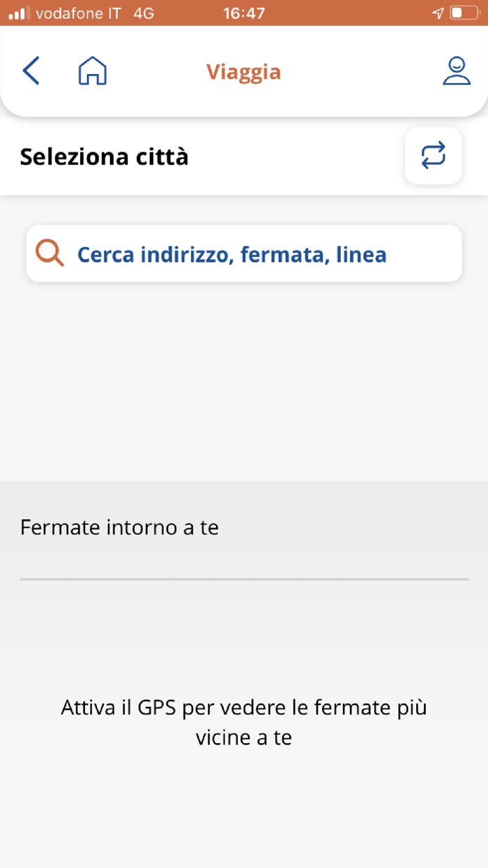This screenshot has width=488, height=868.
Task: Tap the location arrow in status bar
Action: [438, 13]
